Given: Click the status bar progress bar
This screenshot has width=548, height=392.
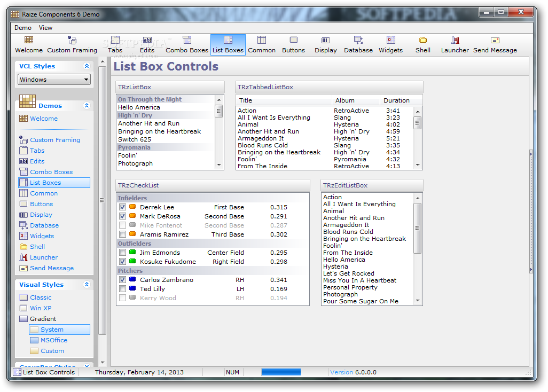Looking at the screenshot, I should coord(281,372).
